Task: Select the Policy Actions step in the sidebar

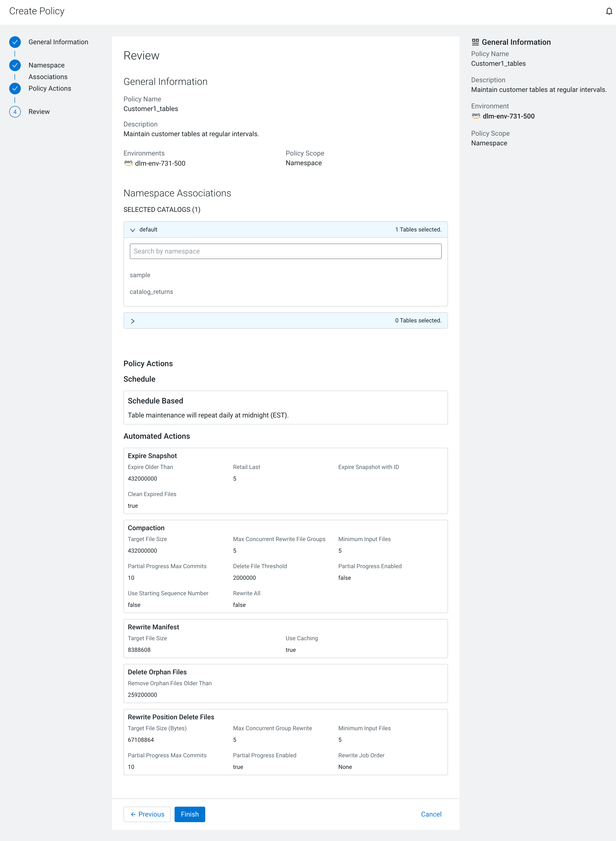Action: (x=50, y=88)
